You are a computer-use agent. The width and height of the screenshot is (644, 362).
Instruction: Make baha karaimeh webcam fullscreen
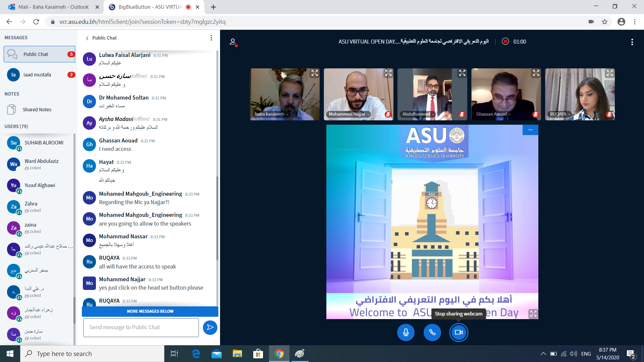(315, 73)
